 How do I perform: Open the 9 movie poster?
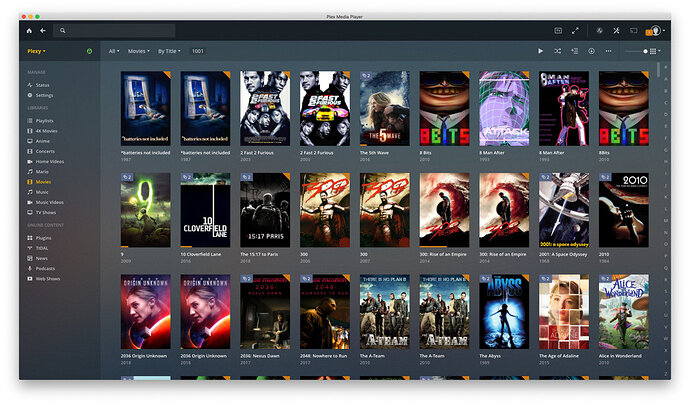145,210
